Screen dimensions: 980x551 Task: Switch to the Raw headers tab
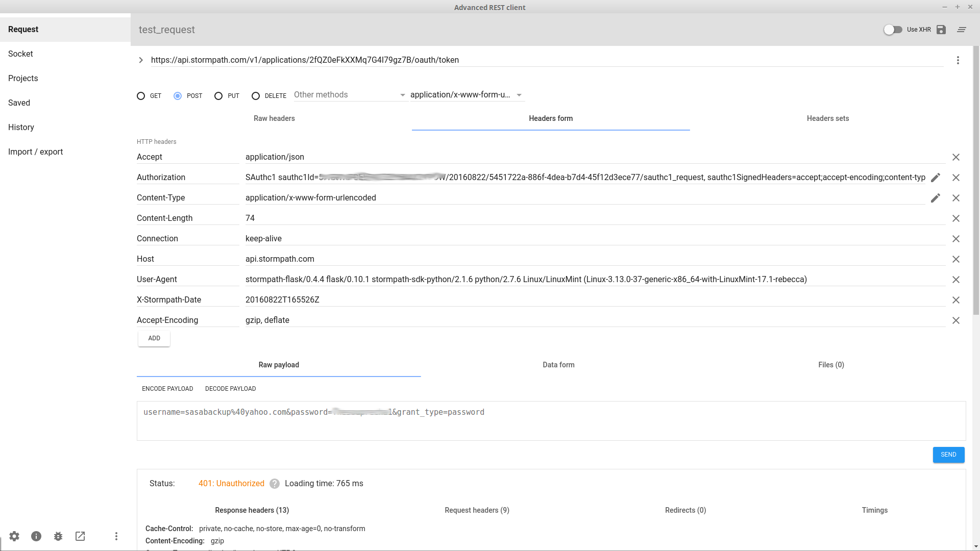[x=274, y=118]
